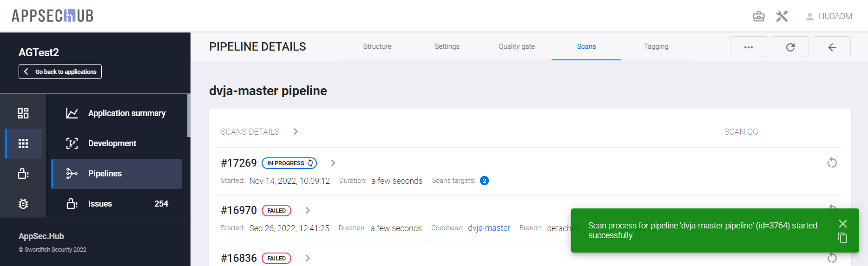
Task: Open the bug icon in left rail
Action: coord(23,204)
